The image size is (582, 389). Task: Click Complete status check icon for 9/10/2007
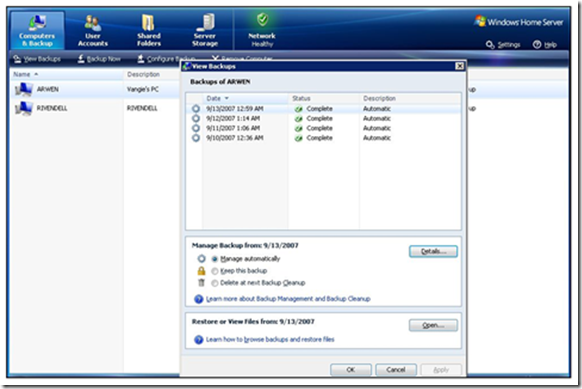click(x=298, y=138)
